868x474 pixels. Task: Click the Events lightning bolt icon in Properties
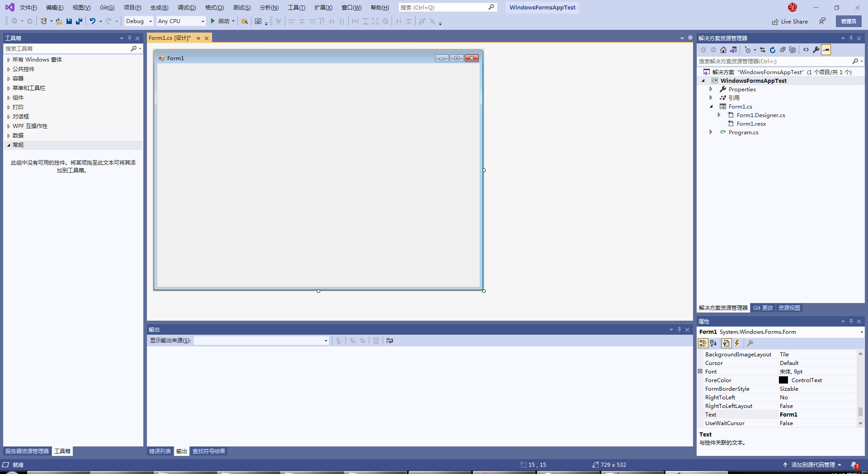point(737,343)
